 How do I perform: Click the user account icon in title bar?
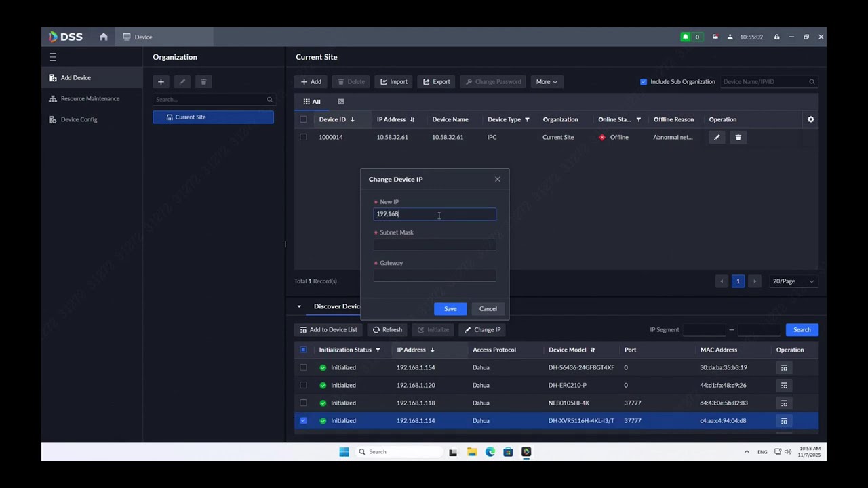coord(730,37)
